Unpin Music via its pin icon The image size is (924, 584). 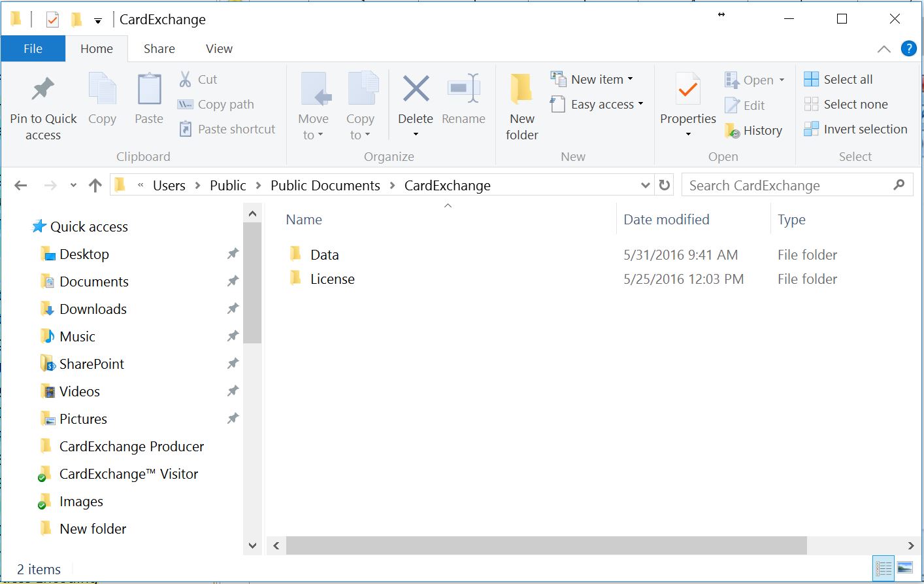(x=233, y=336)
